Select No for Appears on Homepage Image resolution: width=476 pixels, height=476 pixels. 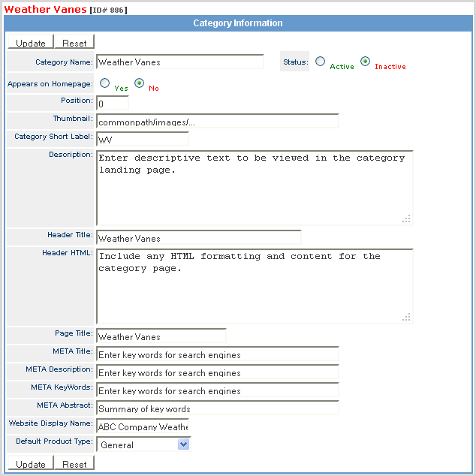pyautogui.click(x=139, y=83)
